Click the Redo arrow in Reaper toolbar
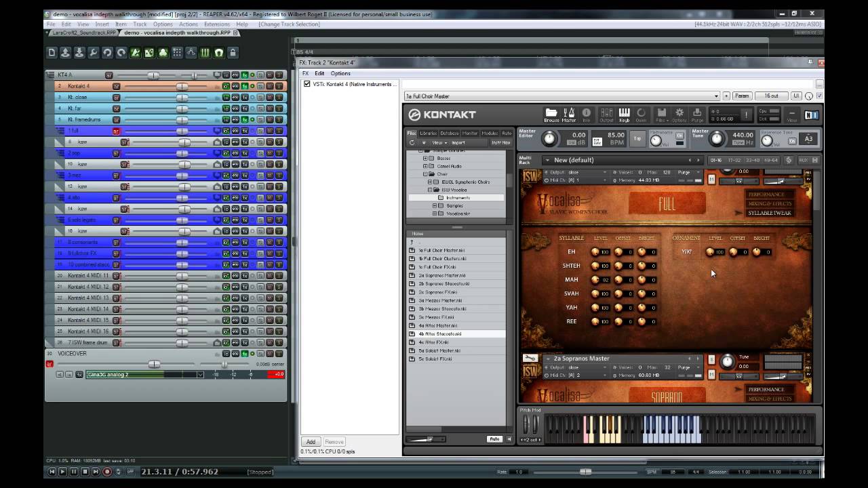This screenshot has height=488, width=868. 121,52
